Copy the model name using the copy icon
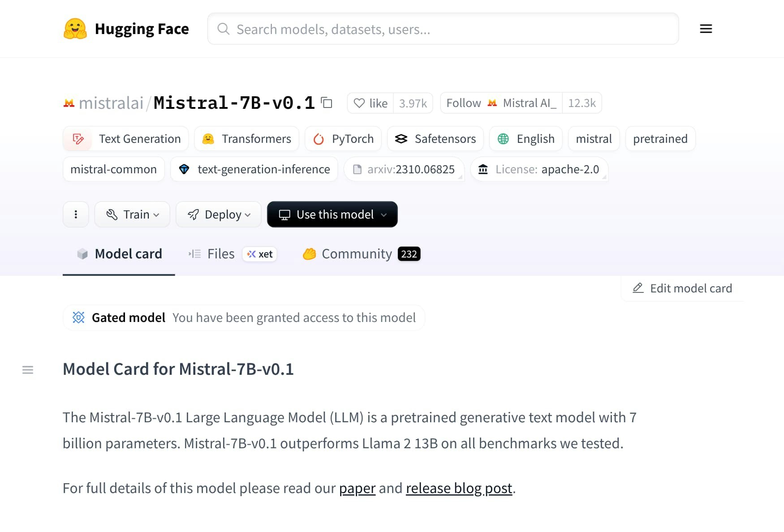The image size is (784, 532). (327, 103)
